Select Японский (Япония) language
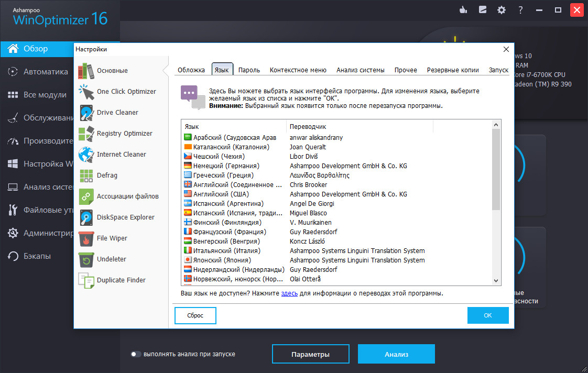The width and height of the screenshot is (588, 373). [337, 260]
